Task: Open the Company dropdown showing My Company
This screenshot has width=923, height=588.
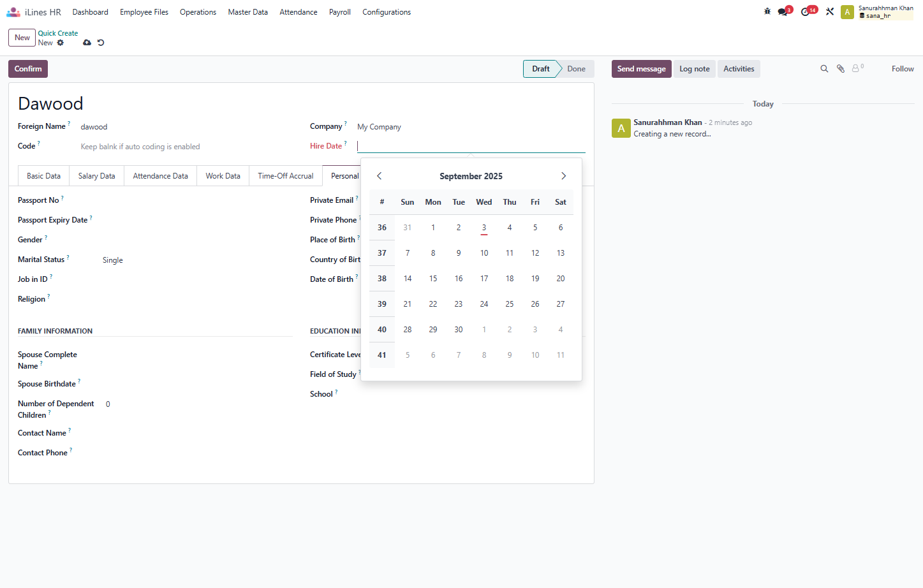Action: tap(471, 127)
